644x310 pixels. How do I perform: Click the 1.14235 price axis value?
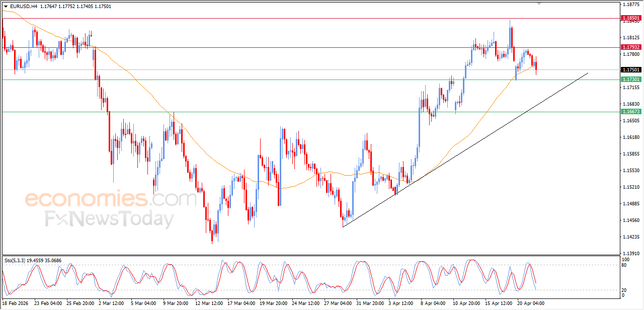(631, 237)
